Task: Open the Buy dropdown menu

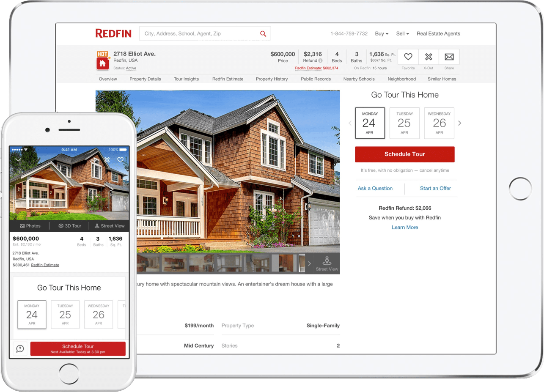Action: click(381, 33)
